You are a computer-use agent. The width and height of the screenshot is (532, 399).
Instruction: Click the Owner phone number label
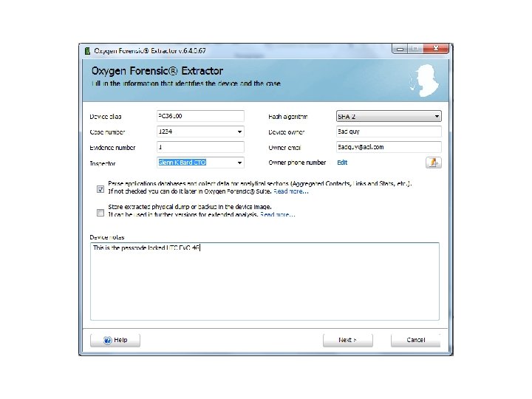click(x=297, y=163)
